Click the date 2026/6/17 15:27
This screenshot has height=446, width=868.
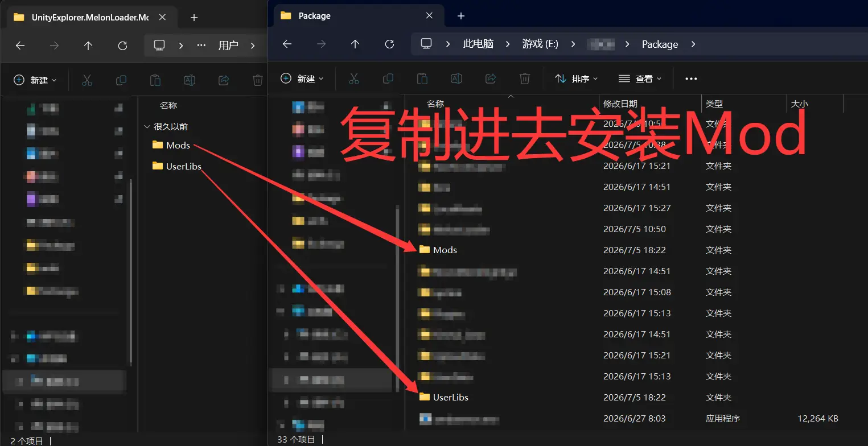pos(637,208)
